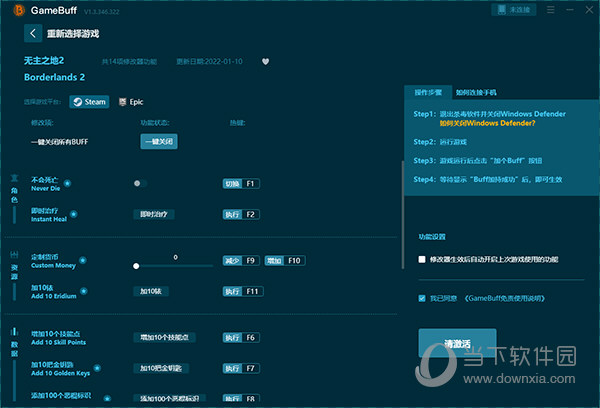Click the info icon next to Custom Money

[x=81, y=259]
